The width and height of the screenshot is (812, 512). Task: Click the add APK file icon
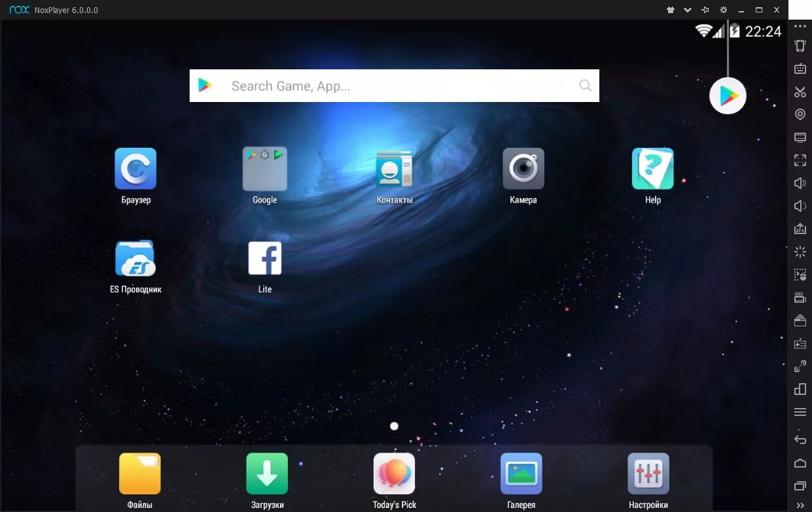[800, 229]
